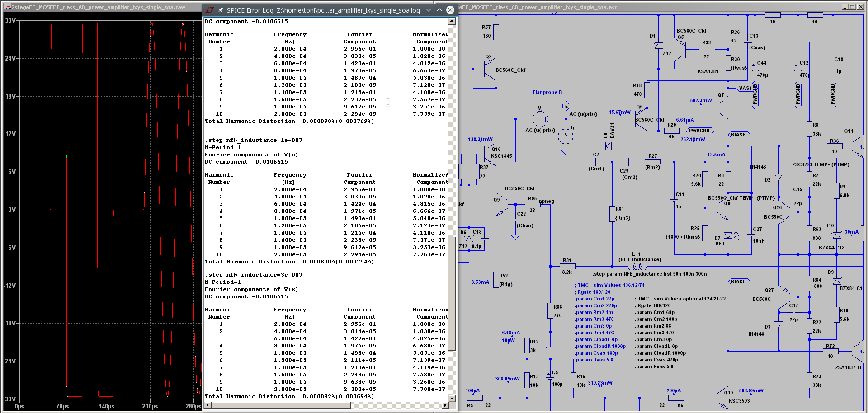Click the horizontal PWRGND flag beside R20
The width and height of the screenshot is (868, 413).
click(x=700, y=131)
